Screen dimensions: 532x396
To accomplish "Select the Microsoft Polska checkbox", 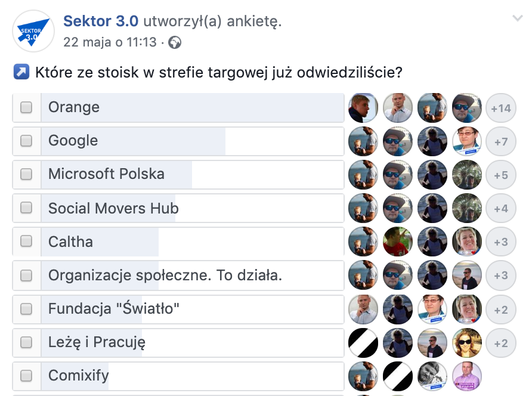I will (26, 174).
